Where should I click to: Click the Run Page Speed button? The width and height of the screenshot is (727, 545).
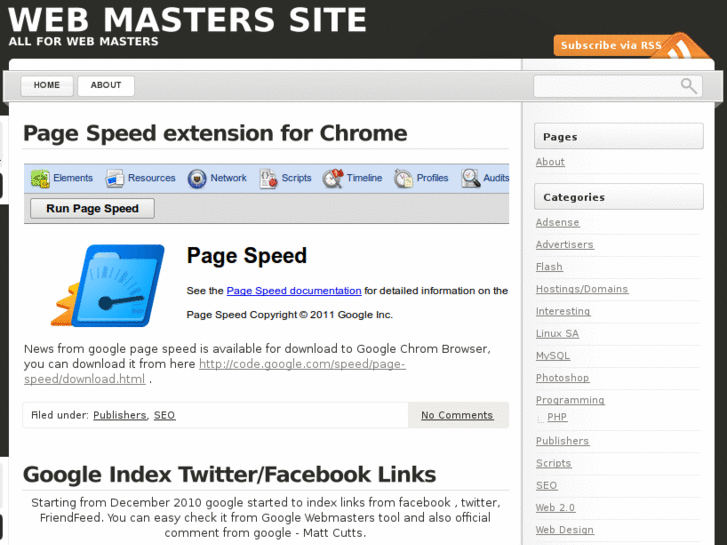[x=92, y=208]
